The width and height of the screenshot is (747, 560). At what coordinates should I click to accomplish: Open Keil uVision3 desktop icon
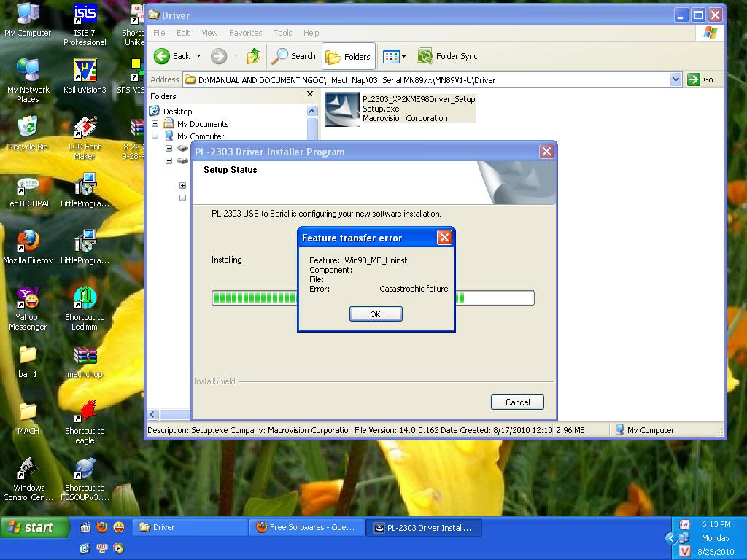click(85, 76)
